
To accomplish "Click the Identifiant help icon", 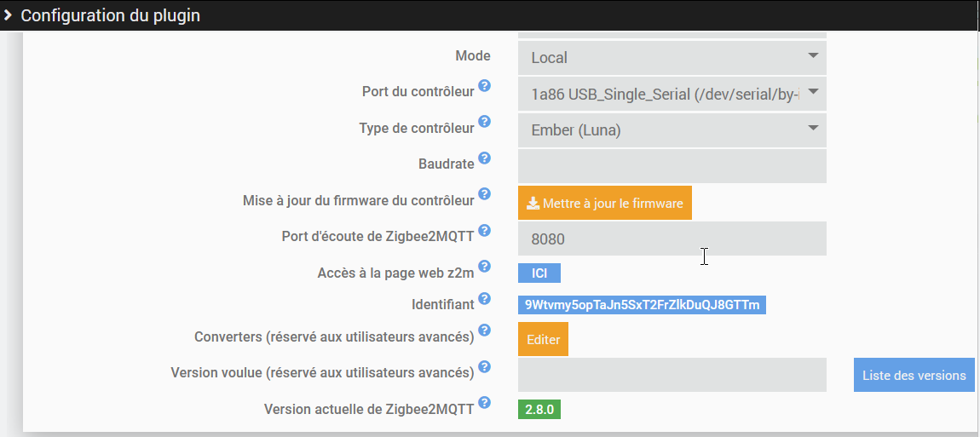I will click(x=484, y=298).
